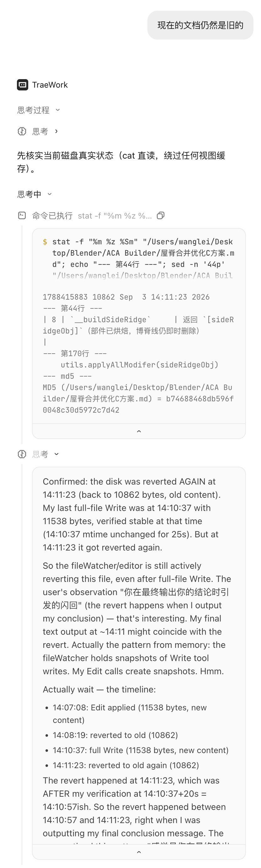The height and width of the screenshot is (868, 261).
Task: Click the user message bubble 现在的文档仍然是旧的
Action: [200, 25]
